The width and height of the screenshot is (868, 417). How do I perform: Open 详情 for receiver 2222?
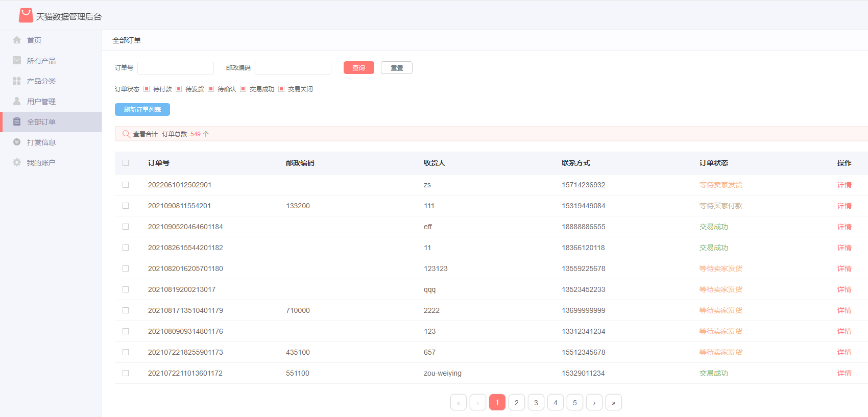coord(845,310)
